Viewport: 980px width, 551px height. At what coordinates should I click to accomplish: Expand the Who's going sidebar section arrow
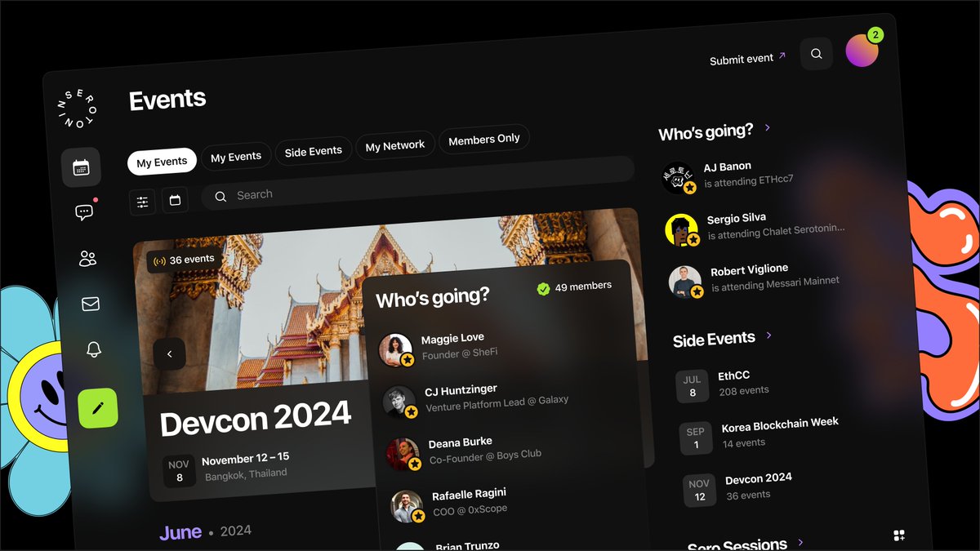coord(768,127)
